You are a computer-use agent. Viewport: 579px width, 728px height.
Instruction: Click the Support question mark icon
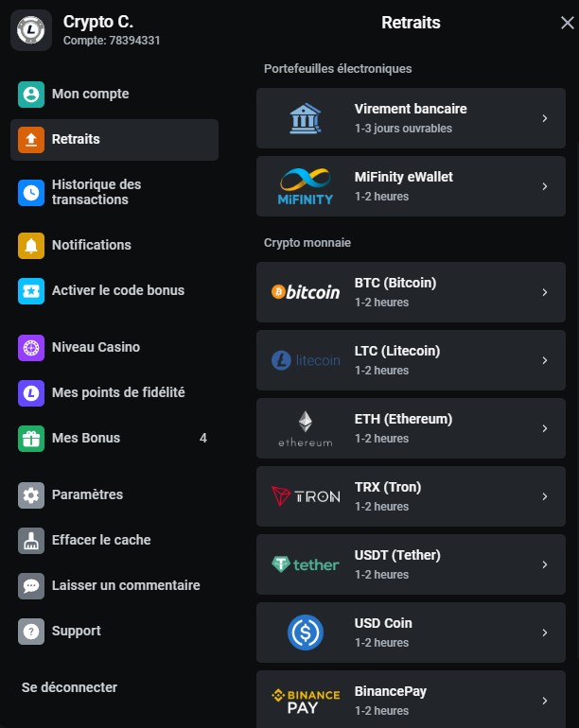pyautogui.click(x=31, y=632)
